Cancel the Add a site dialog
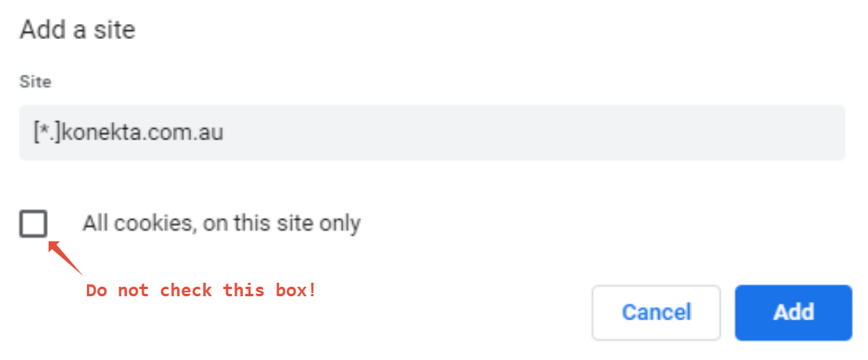The width and height of the screenshot is (868, 360). pos(656,312)
